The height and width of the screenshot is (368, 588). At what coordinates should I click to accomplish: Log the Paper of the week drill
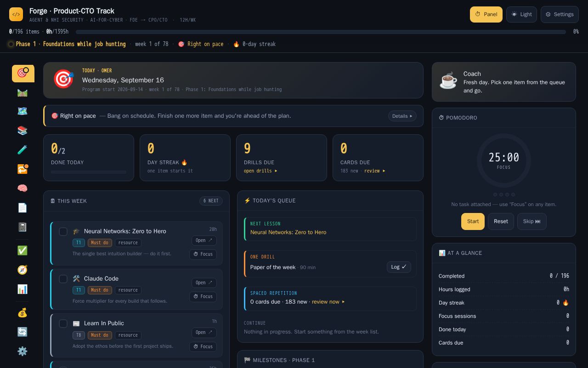(399, 267)
